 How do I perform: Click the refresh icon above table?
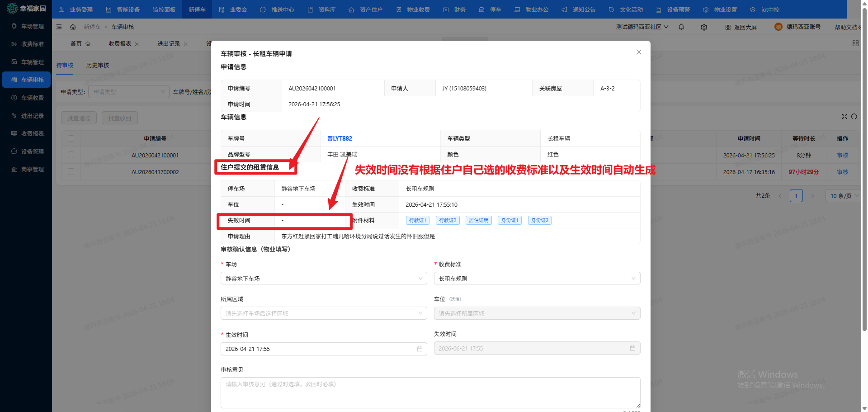pyautogui.click(x=854, y=117)
